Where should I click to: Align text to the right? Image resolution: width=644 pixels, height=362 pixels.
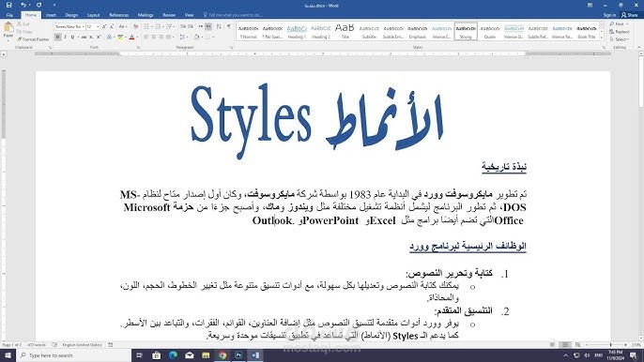(x=161, y=38)
